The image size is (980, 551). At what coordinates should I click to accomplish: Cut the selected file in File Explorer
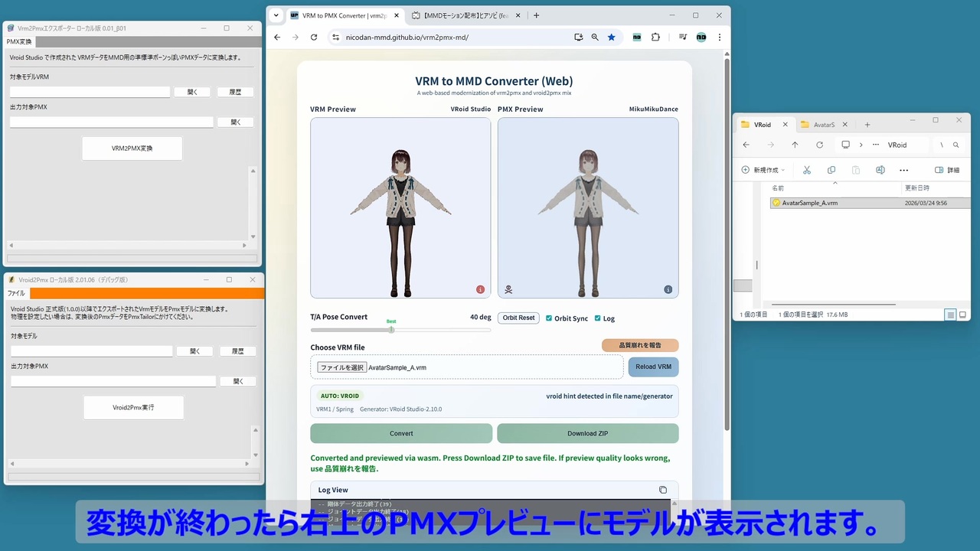click(807, 170)
